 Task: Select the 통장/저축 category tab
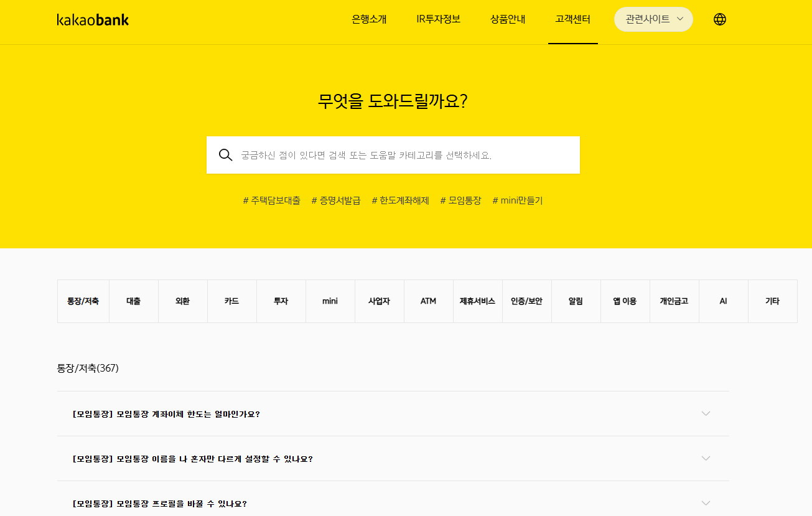click(83, 301)
